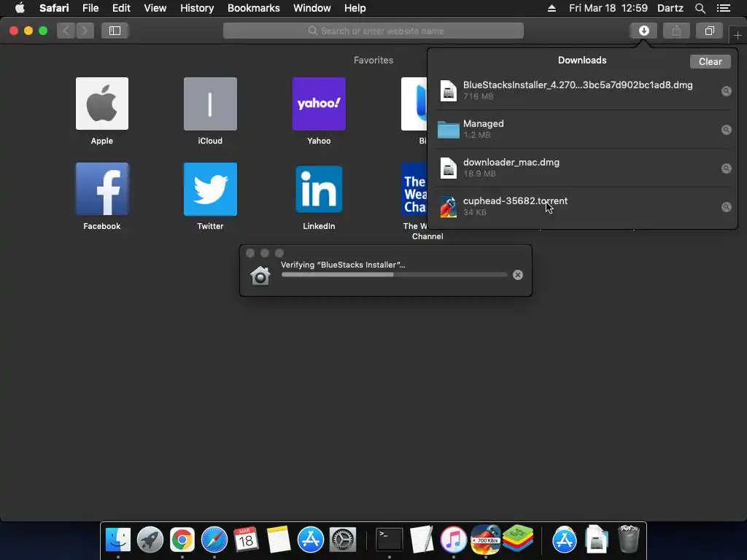The width and height of the screenshot is (747, 560).
Task: Open Launchpad from the Dock
Action: pyautogui.click(x=150, y=540)
